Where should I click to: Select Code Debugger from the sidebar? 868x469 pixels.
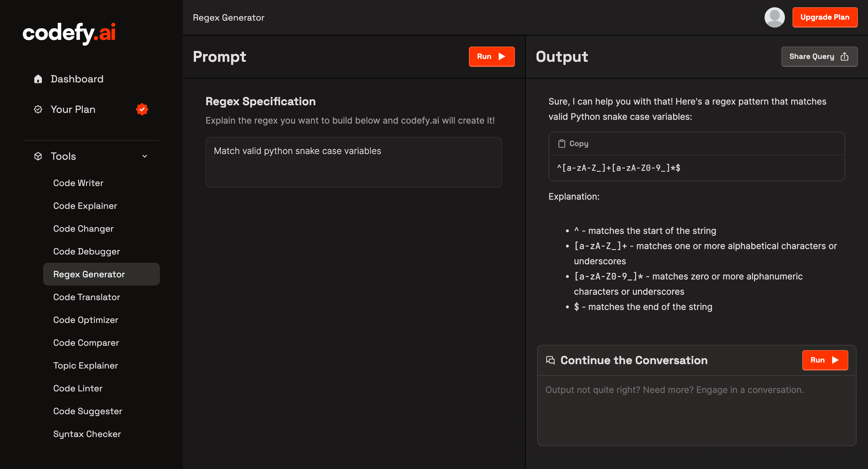pyautogui.click(x=86, y=252)
